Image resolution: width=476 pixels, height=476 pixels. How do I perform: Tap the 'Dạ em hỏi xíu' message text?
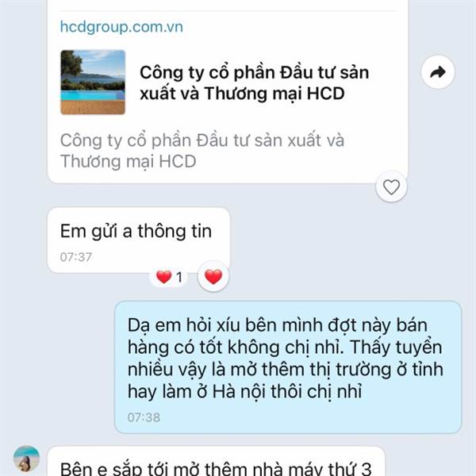click(x=285, y=359)
